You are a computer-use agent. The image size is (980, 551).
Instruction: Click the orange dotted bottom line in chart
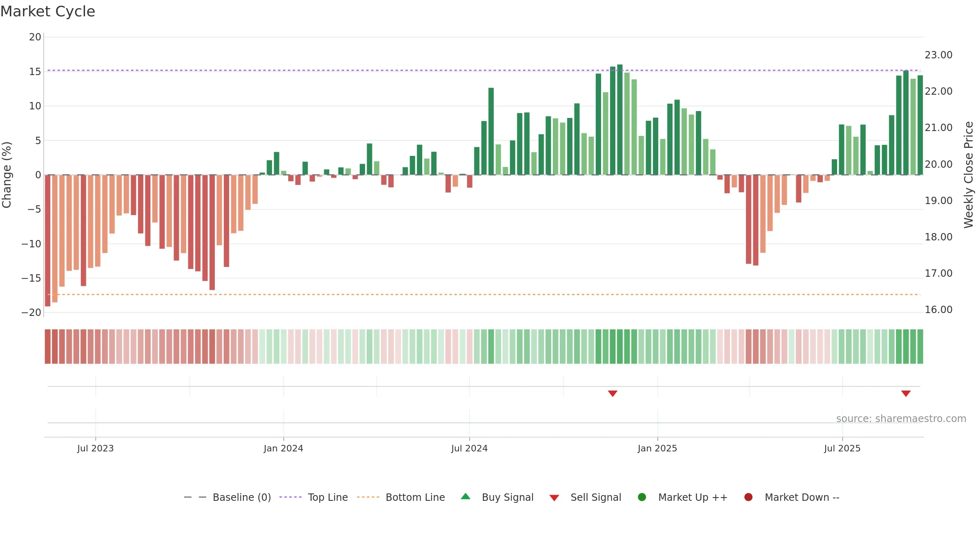click(x=483, y=294)
